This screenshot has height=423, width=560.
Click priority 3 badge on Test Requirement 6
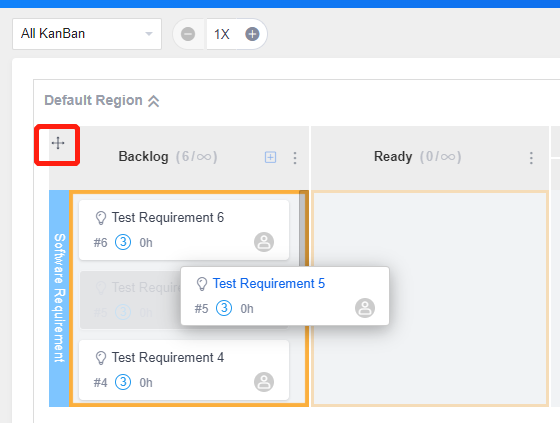click(x=123, y=242)
